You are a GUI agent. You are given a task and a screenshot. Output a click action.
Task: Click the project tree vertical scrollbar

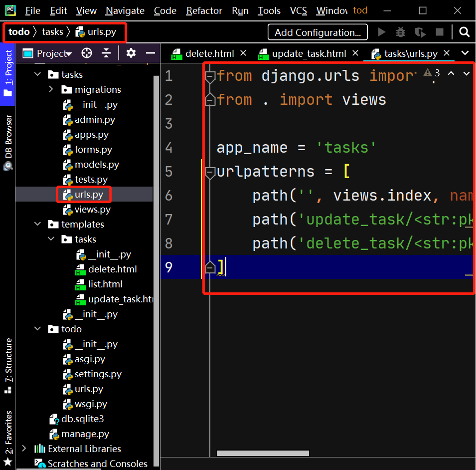point(157,270)
